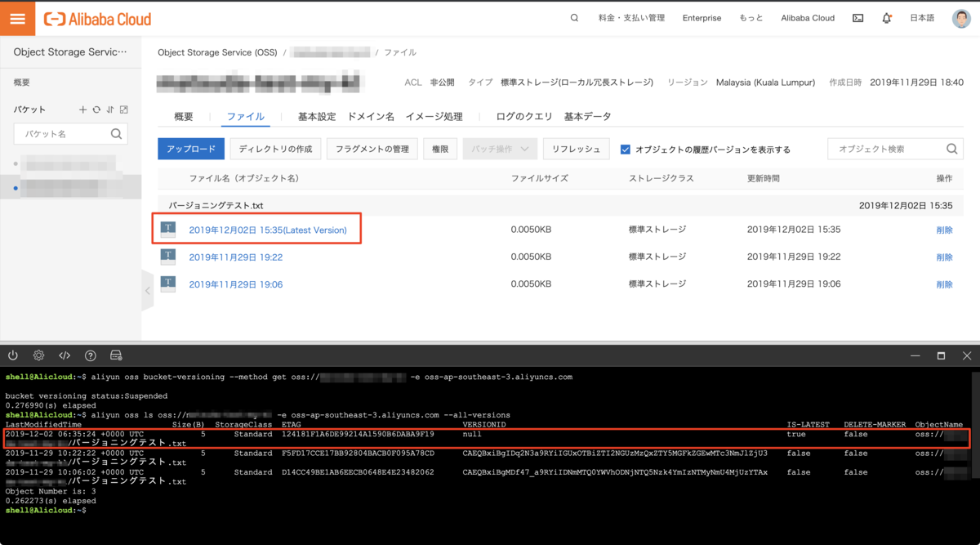
Task: Expand the bucket panel to full view
Action: 124,109
